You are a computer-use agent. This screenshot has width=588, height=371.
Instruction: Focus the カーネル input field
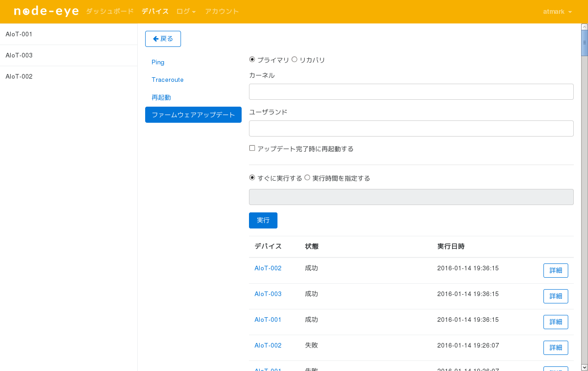pyautogui.click(x=411, y=91)
